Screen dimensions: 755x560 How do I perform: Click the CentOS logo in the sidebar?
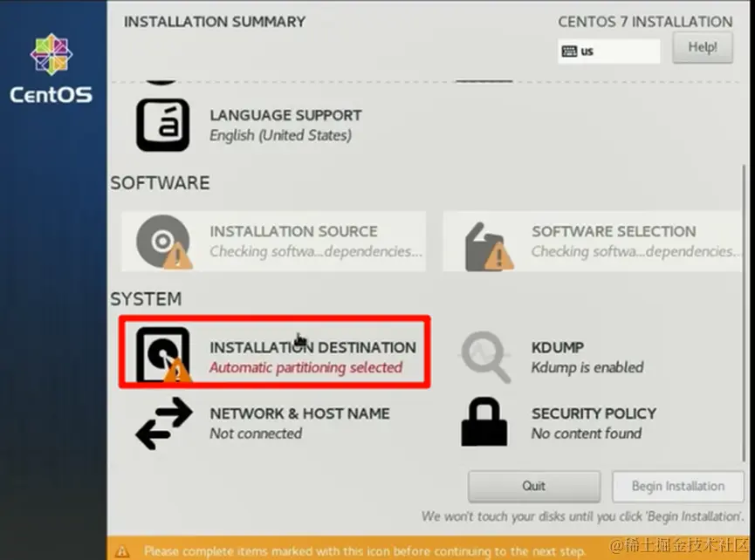coord(51,68)
